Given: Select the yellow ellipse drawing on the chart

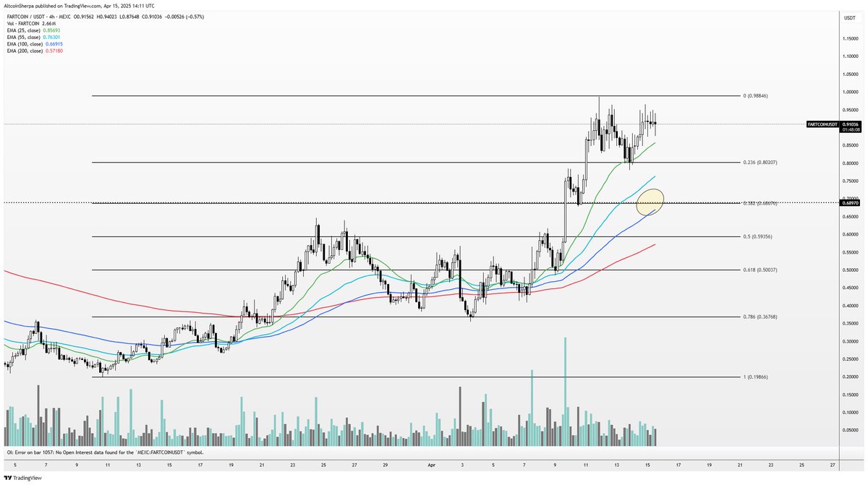Looking at the screenshot, I should pos(650,202).
